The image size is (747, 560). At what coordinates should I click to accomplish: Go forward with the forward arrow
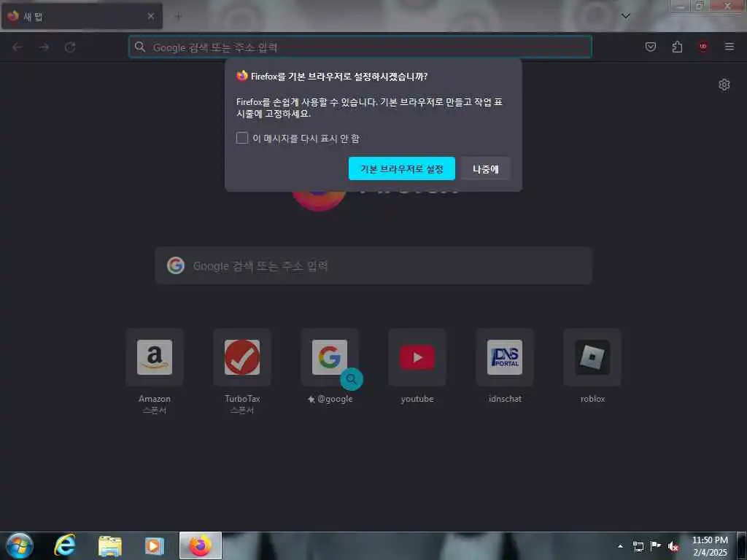click(44, 47)
